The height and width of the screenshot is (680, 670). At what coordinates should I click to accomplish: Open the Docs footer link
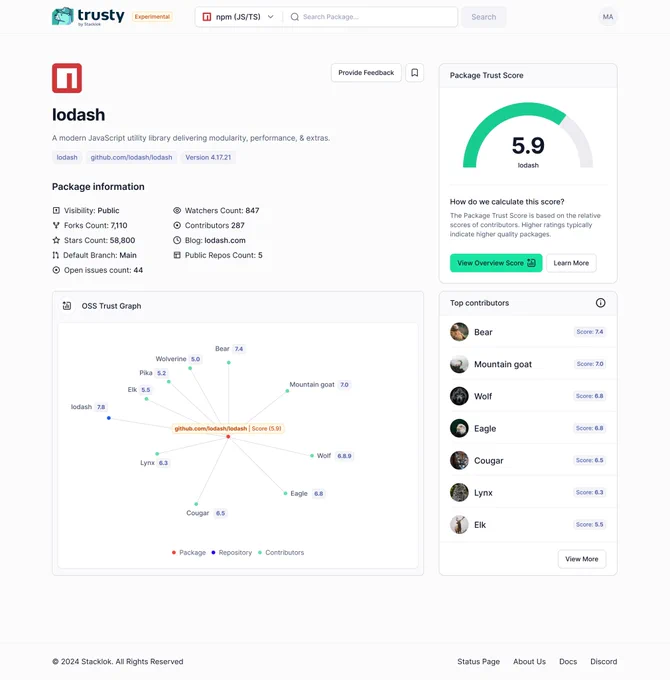[x=568, y=661]
